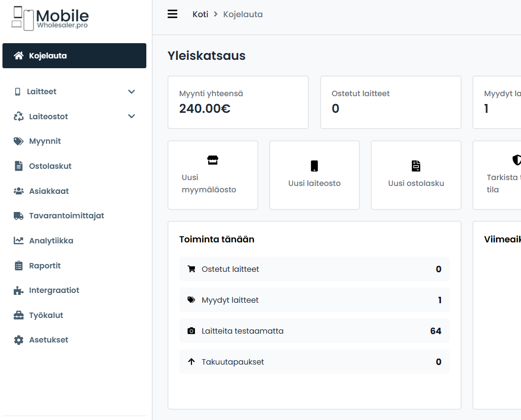
Task: Click the chart icon beside Analytiikka
Action: [19, 241]
